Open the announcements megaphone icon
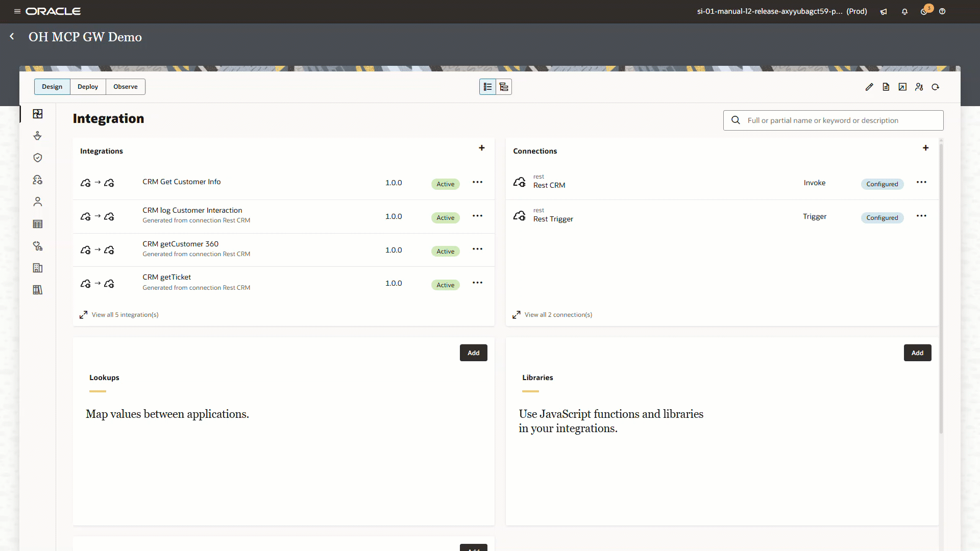Screen dimensions: 980x551 pos(884,11)
